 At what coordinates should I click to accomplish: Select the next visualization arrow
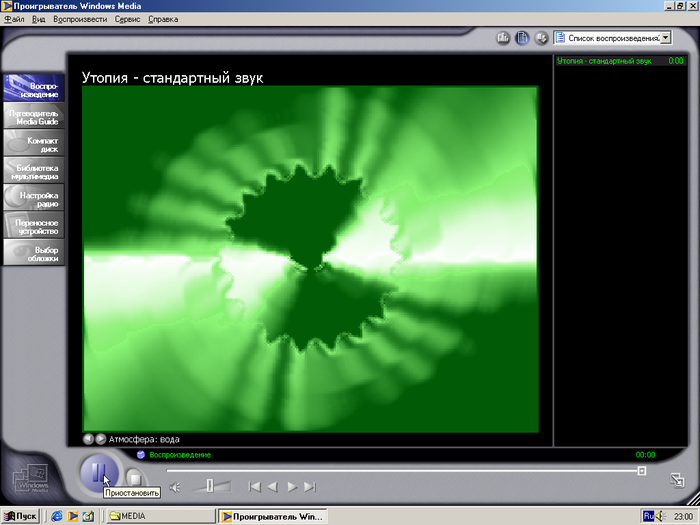coord(100,439)
